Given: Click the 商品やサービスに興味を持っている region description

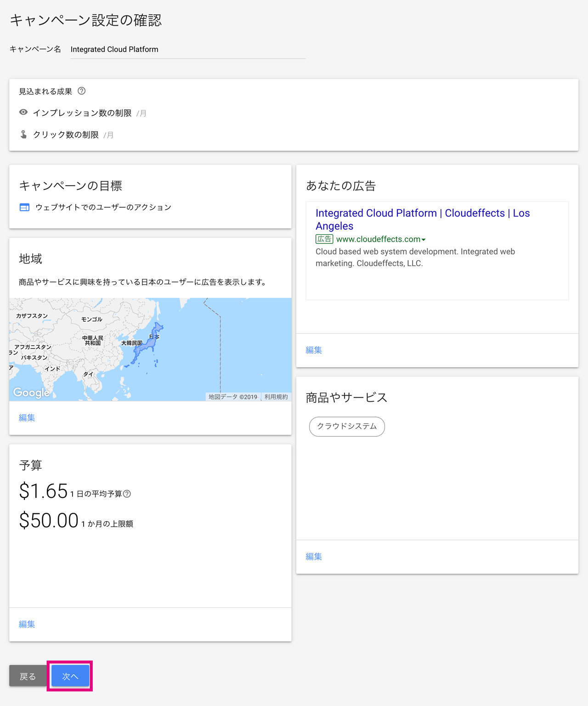Looking at the screenshot, I should coord(143,282).
